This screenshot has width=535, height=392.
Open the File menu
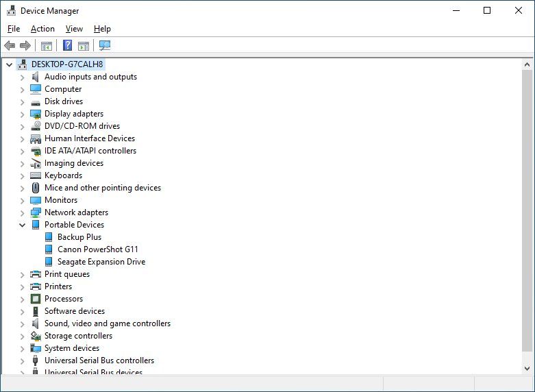pos(14,29)
